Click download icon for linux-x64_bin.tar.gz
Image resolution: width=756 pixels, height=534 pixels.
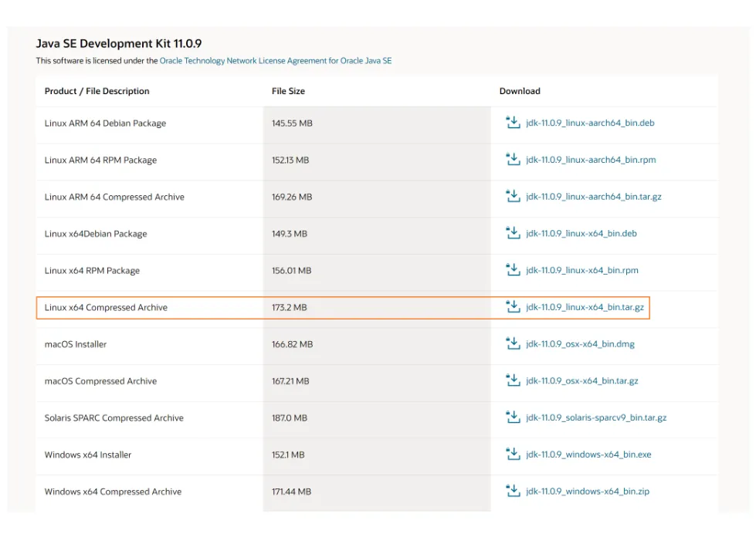(513, 306)
